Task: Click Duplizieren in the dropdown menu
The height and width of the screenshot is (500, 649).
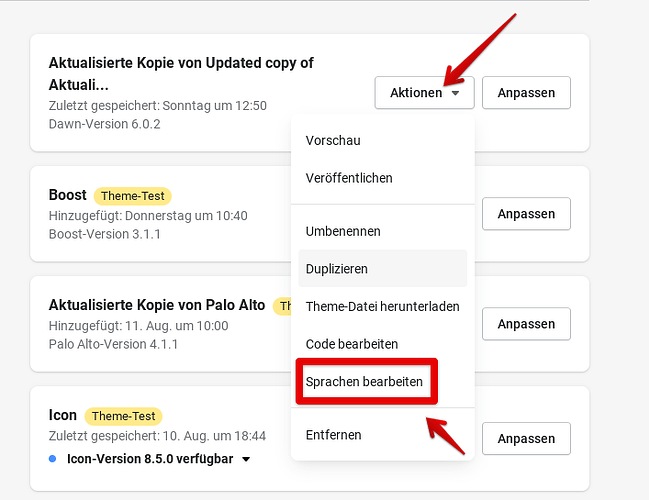Action: coord(337,269)
